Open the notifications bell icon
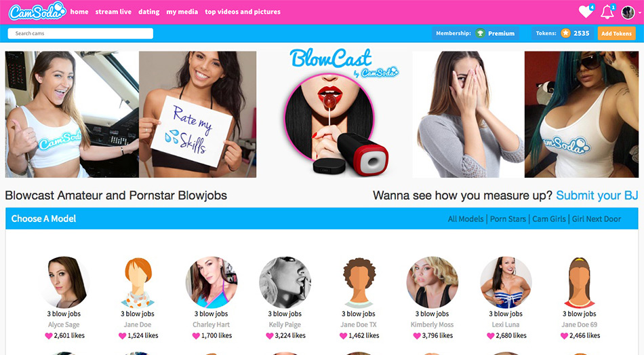The image size is (644, 355). [x=607, y=12]
